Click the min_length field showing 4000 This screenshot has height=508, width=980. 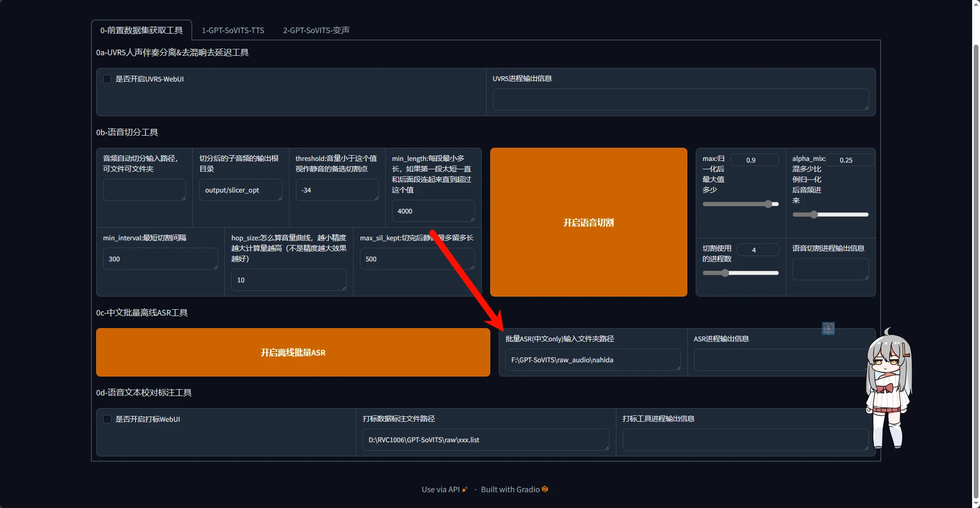pyautogui.click(x=432, y=211)
